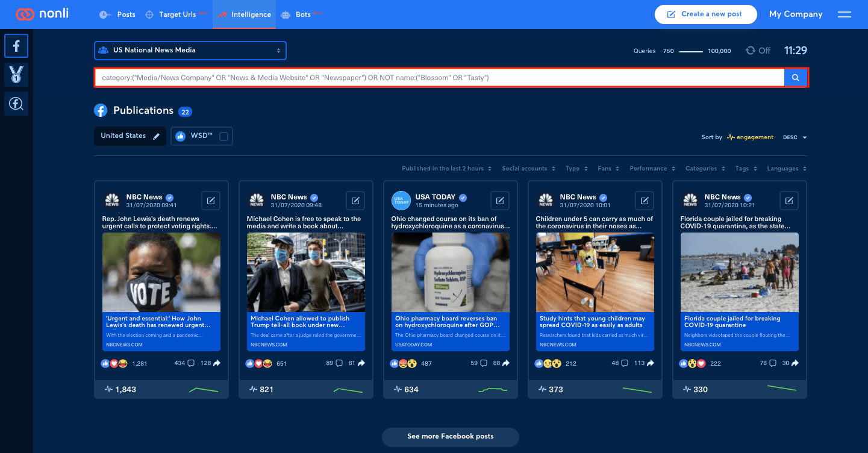Open the Michael Cohen photo thumbnail
The width and height of the screenshot is (868, 453).
click(x=306, y=272)
